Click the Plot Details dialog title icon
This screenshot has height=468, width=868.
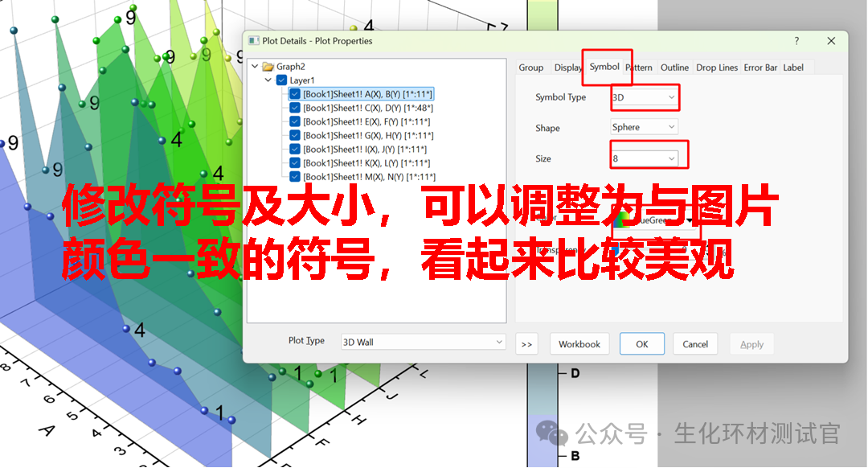253,41
